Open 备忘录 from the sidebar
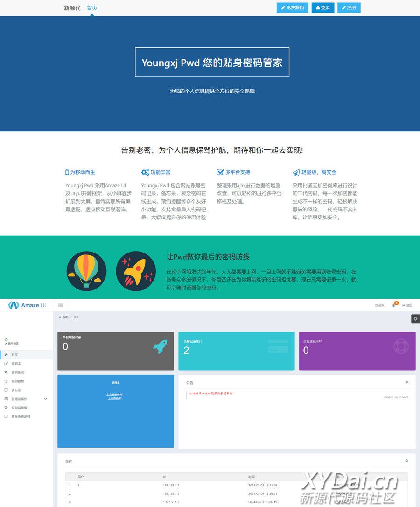Image resolution: width=420 pixels, height=507 pixels. click(16, 390)
